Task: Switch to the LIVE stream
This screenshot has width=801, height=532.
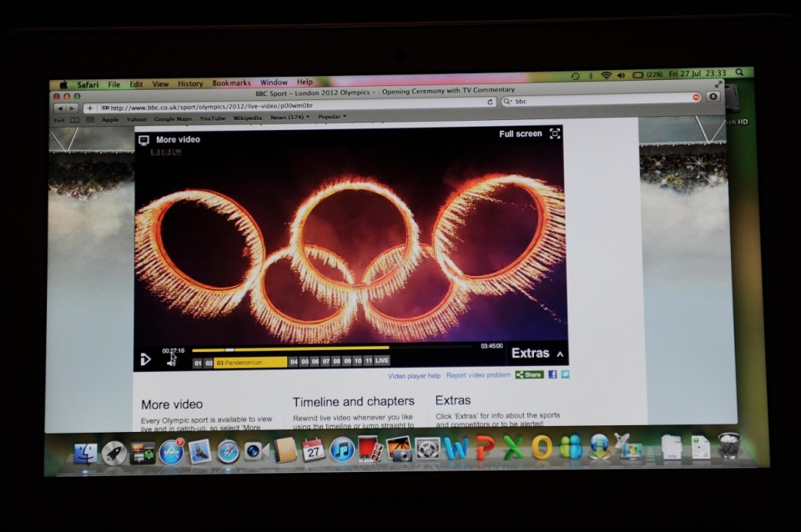Action: pyautogui.click(x=382, y=360)
